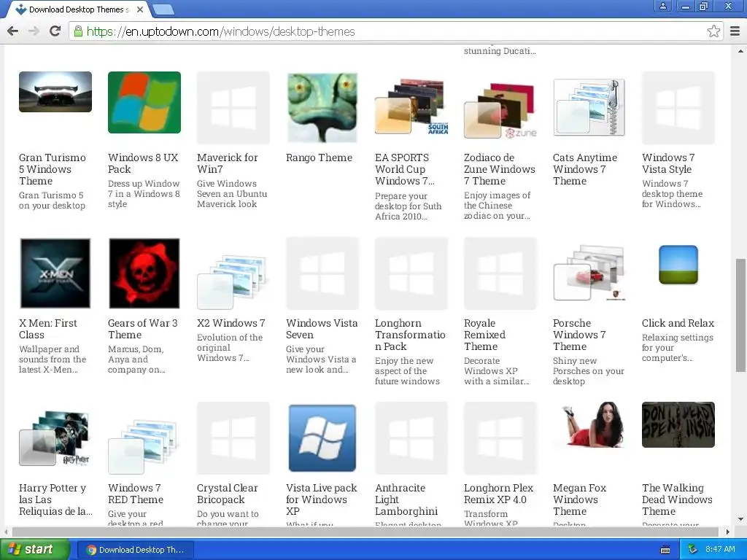Screen dimensions: 747x560
Task: Reload the current page
Action: tap(55, 31)
